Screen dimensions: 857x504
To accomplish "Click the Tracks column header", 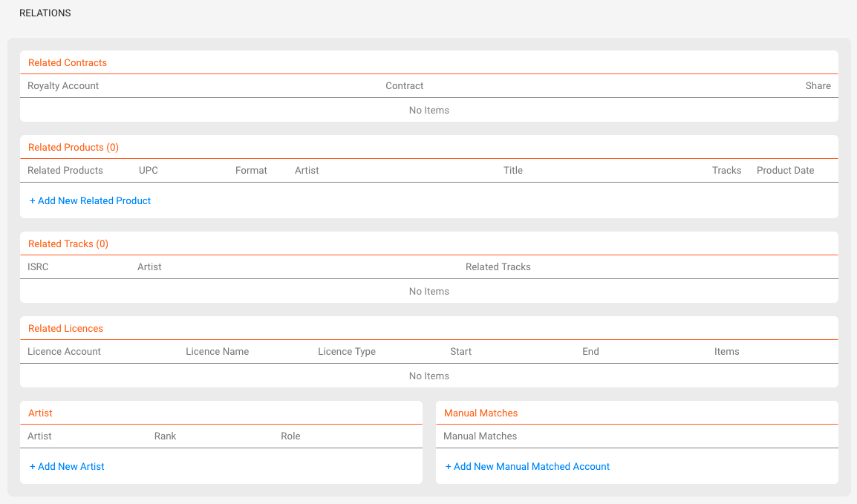I will [x=726, y=171].
